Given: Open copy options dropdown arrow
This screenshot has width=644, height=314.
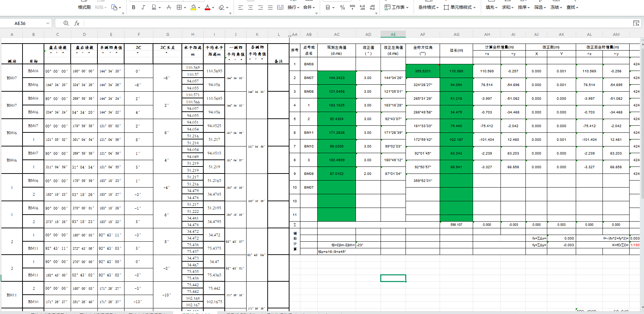Looking at the screenshot, I should point(120,7).
